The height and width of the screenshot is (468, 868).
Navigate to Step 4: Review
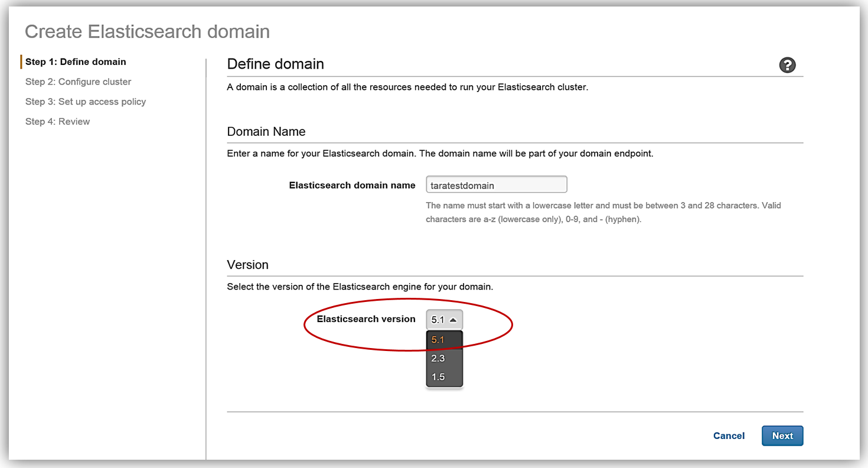point(58,122)
